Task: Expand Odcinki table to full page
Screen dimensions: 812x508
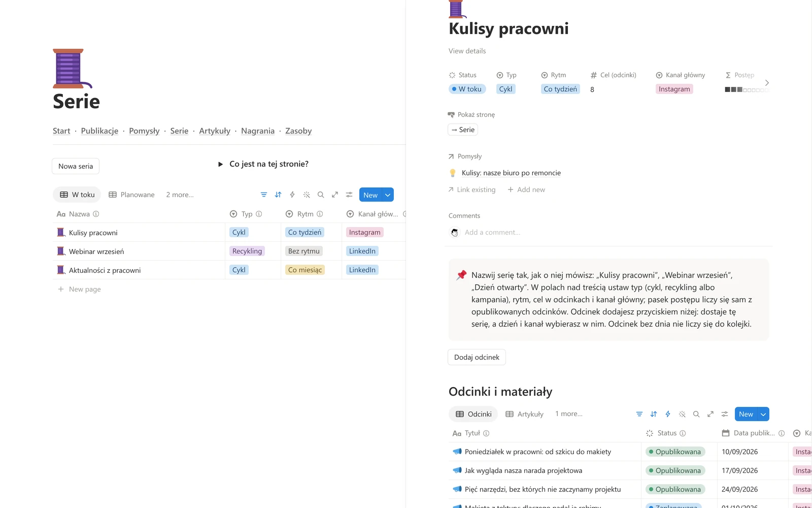Action: click(710, 414)
